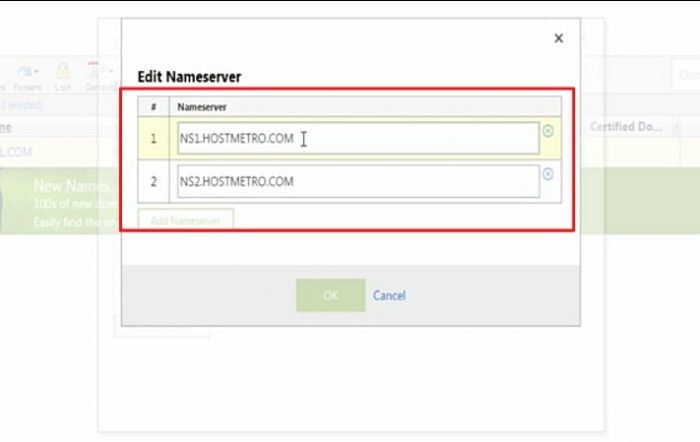The width and height of the screenshot is (700, 442).
Task: Close the Edit Nameserver dialog with X
Action: (x=558, y=38)
